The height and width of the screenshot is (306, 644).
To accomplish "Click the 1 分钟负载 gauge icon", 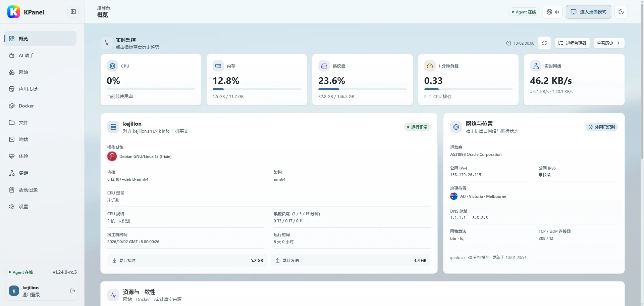I will (430, 66).
